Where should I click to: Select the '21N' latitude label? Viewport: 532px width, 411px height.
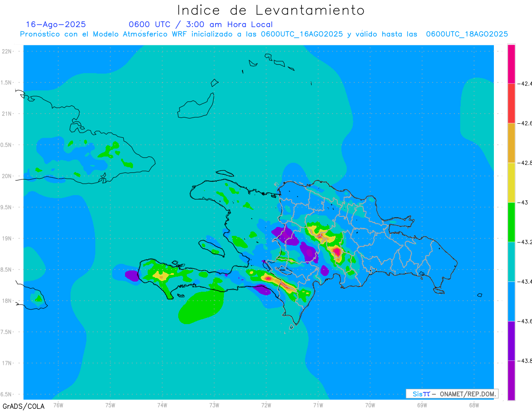coord(7,114)
